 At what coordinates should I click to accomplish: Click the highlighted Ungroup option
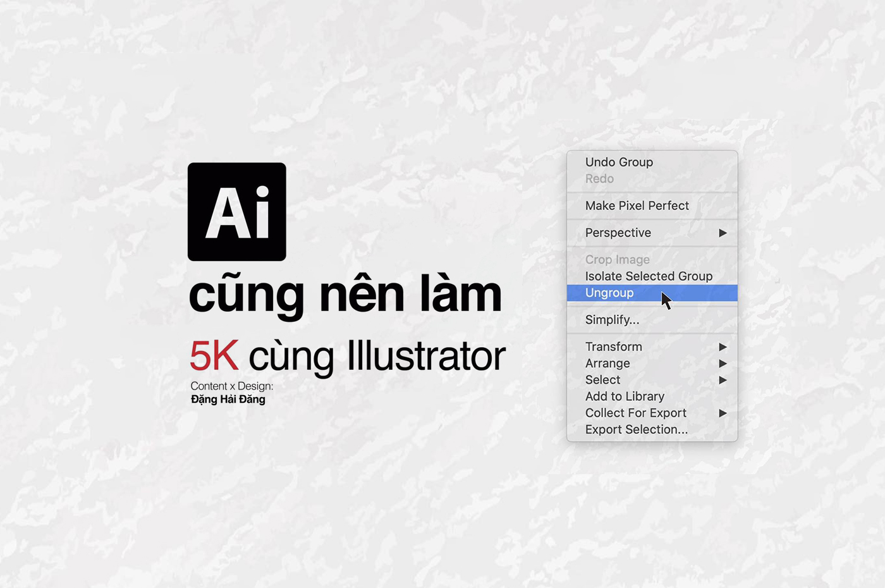coord(609,293)
